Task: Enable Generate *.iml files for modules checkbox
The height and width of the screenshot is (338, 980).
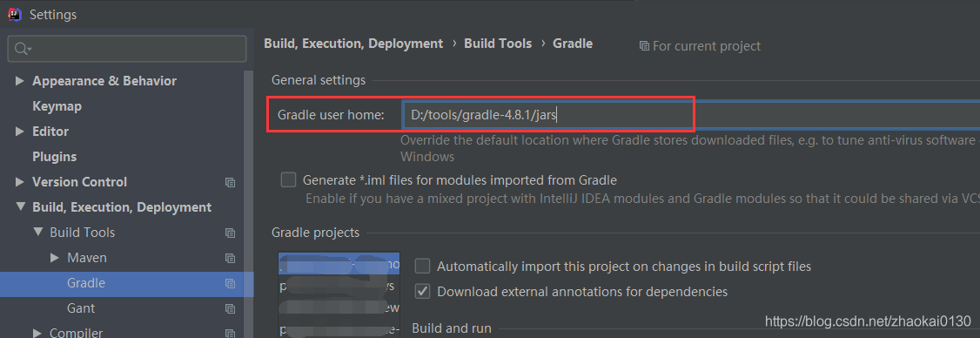Action: click(288, 180)
